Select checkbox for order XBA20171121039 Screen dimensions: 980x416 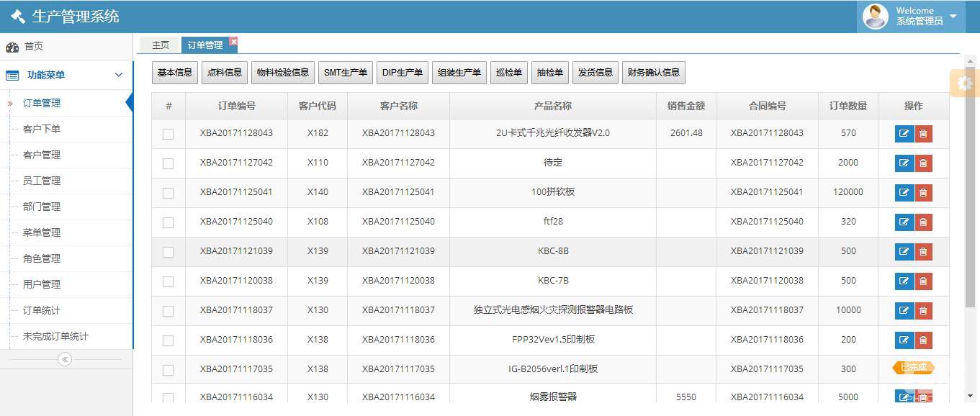point(168,252)
